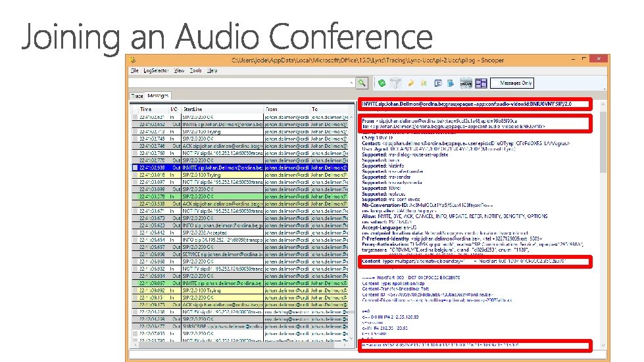Click inside the search text field
The height and width of the screenshot is (362, 644).
pos(238,83)
